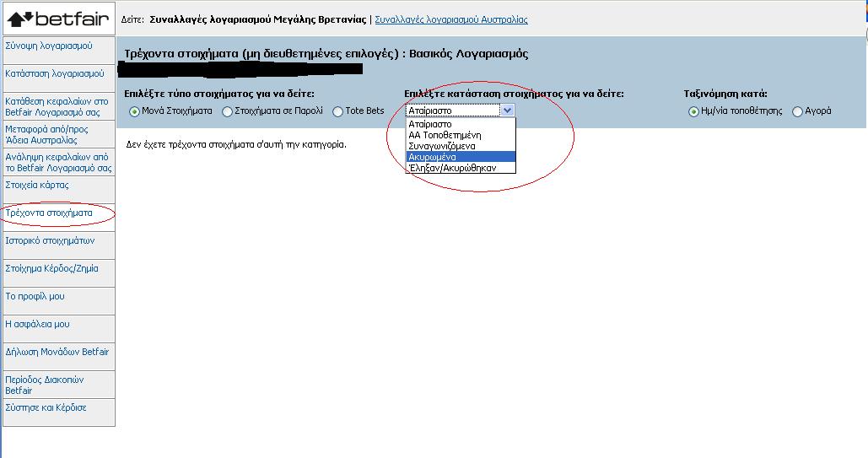This screenshot has width=868, height=458.
Task: Click the Συναλλαγές λογαριασμού Μεγάλης Βρετανίας text
Action: 258,19
